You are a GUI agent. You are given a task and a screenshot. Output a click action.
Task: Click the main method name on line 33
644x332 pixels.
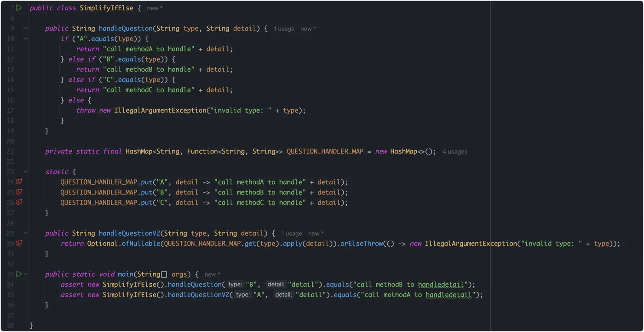[126, 274]
